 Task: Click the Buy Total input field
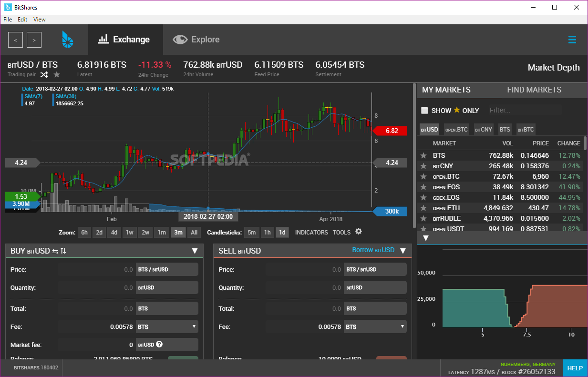click(97, 308)
